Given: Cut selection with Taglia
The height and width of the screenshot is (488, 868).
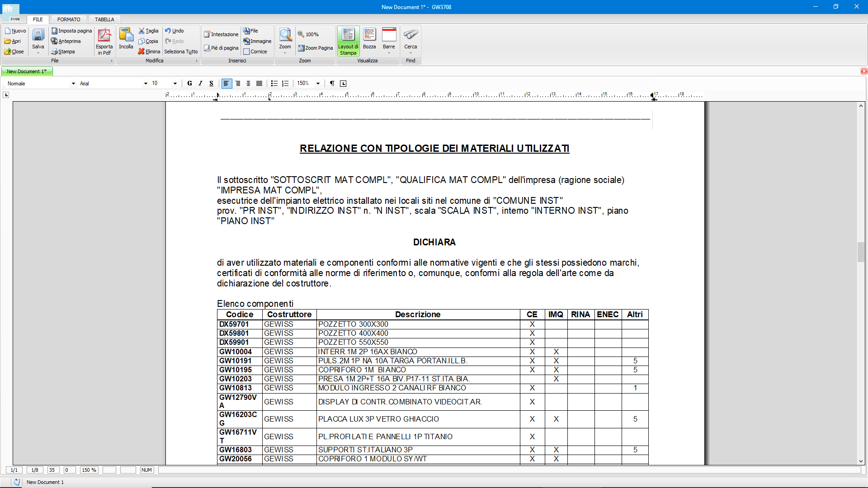Looking at the screenshot, I should point(148,31).
